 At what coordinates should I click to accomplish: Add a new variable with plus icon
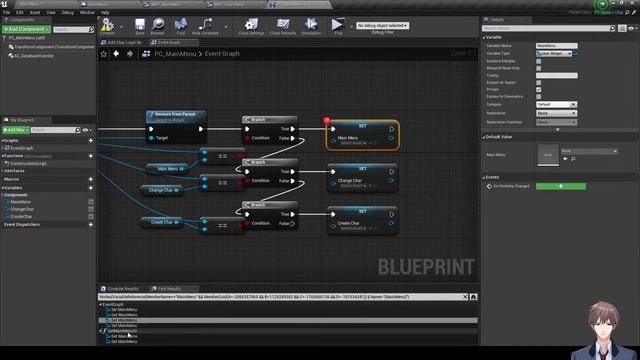point(91,188)
